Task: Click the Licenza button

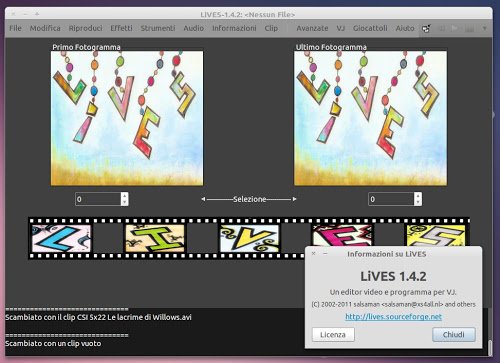Action: click(x=333, y=334)
